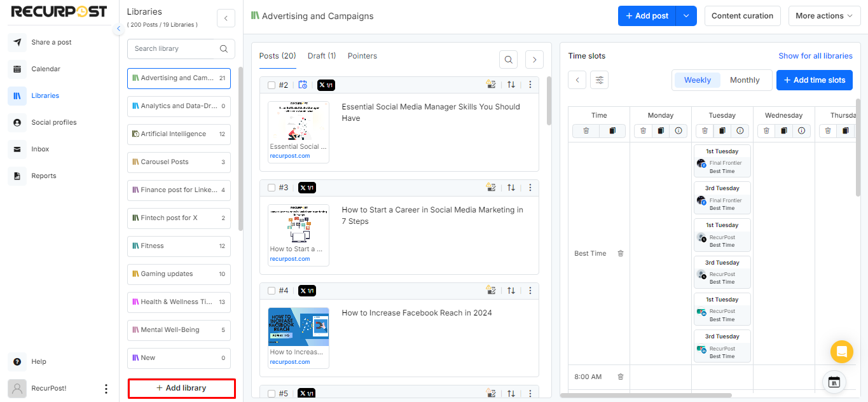Reorder post #2 with the arrows icon

[x=511, y=85]
